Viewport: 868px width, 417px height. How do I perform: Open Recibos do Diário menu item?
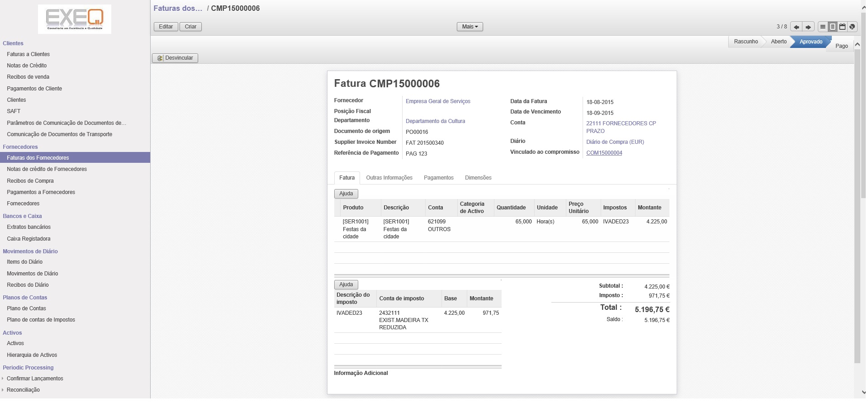coord(28,285)
